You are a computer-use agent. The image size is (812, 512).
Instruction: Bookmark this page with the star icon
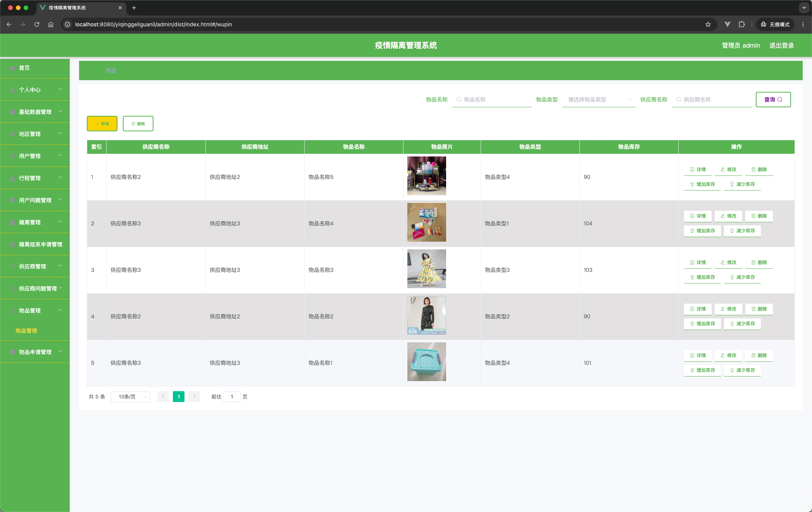click(x=708, y=24)
